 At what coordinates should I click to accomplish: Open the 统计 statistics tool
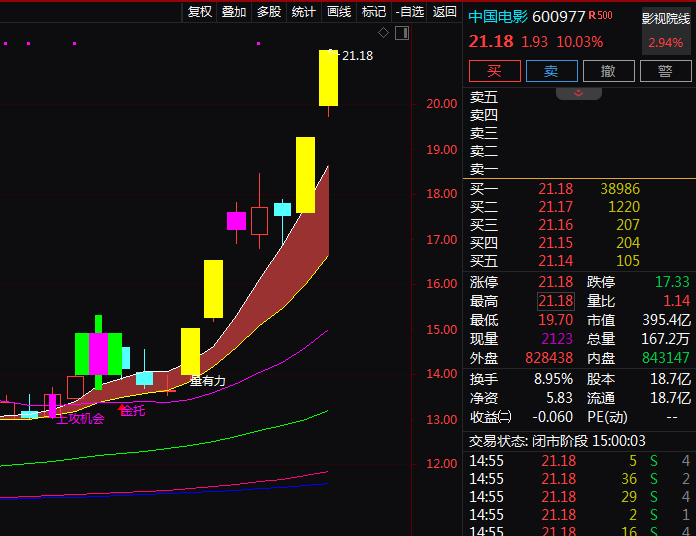pos(304,12)
